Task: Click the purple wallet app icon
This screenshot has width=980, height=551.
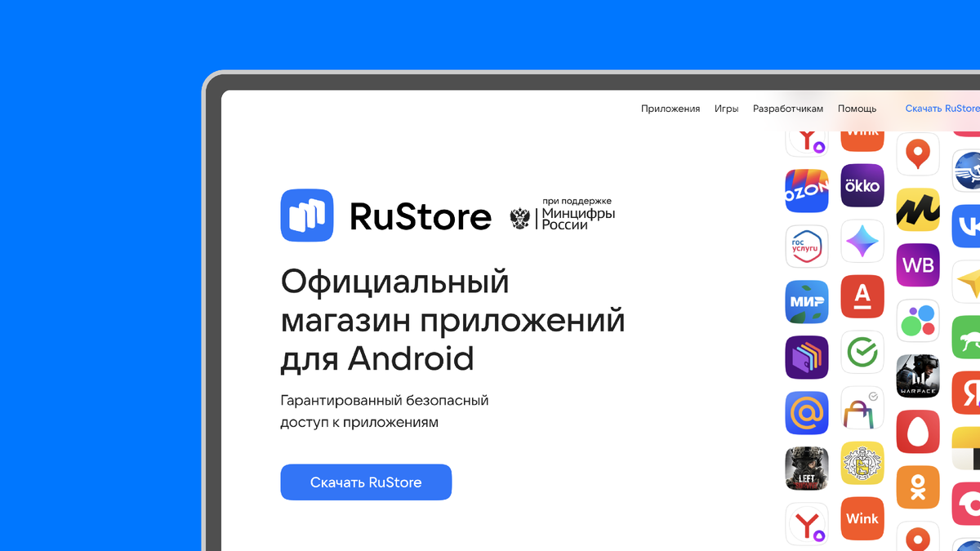Action: click(x=807, y=358)
